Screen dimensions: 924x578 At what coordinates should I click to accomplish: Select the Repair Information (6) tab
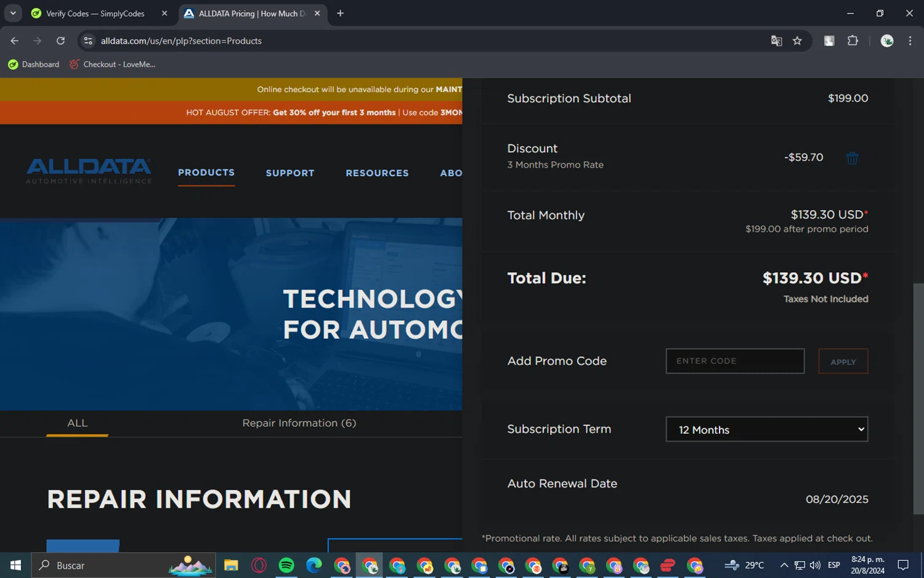click(x=299, y=423)
